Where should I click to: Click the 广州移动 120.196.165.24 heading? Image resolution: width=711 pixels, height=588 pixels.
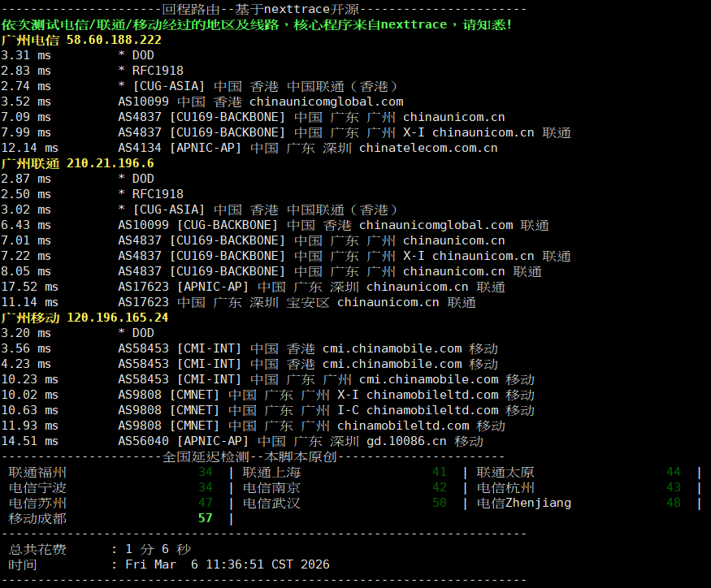[x=85, y=318]
